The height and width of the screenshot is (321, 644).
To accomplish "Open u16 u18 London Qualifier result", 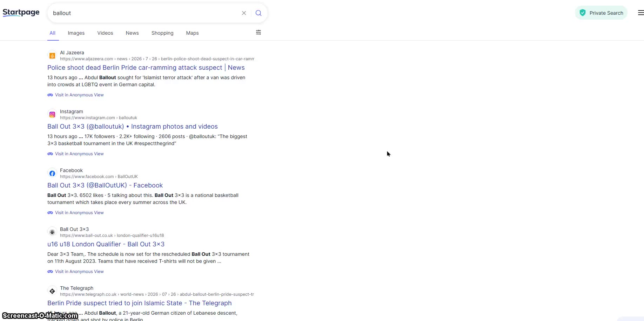I will 106,244.
